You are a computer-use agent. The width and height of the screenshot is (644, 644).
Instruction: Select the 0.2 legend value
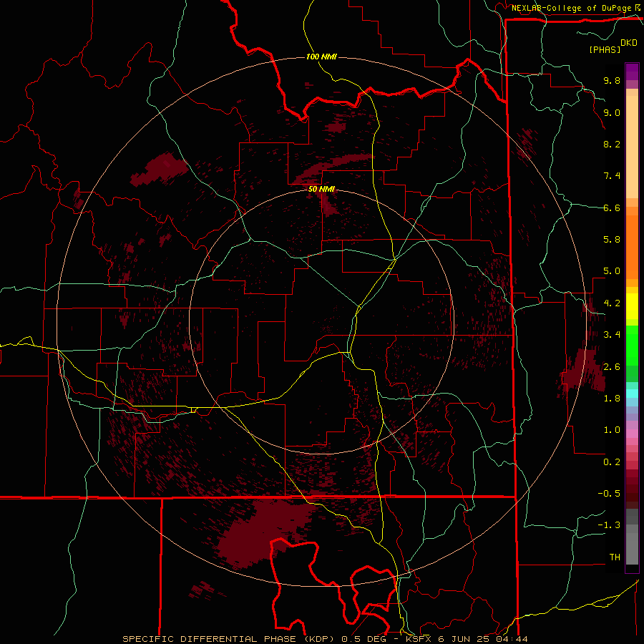pyautogui.click(x=612, y=462)
